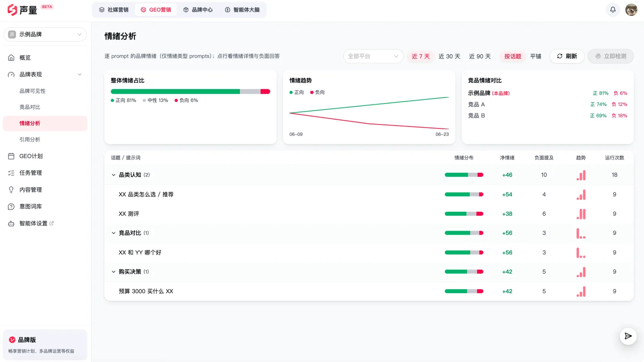Viewport: 644px width, 362px height.
Task: Click trend bar icon in XX 测评 row
Action: tap(581, 214)
